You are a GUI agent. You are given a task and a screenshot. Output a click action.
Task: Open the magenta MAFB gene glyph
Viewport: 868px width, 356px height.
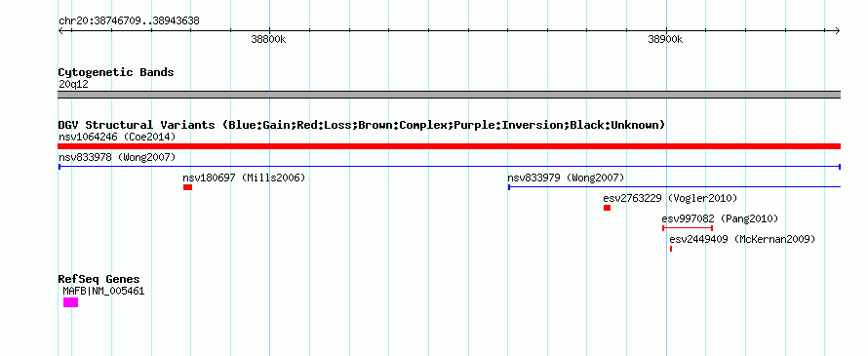click(x=70, y=302)
